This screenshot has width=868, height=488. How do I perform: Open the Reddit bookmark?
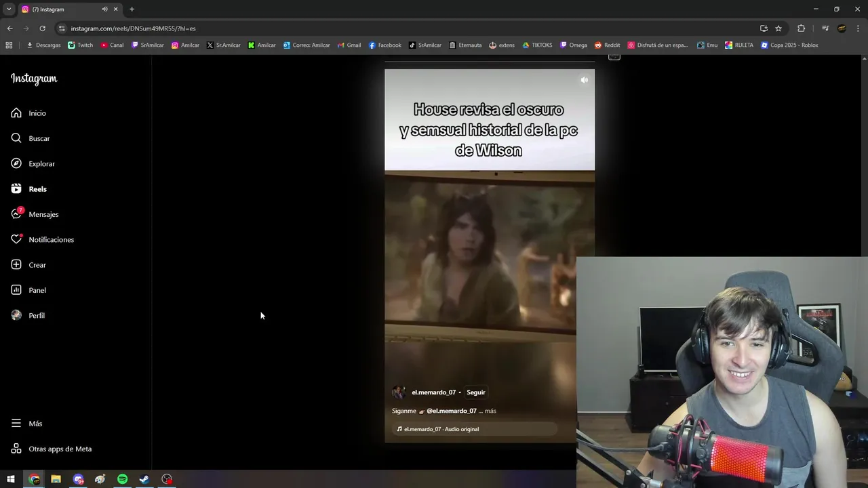click(608, 45)
